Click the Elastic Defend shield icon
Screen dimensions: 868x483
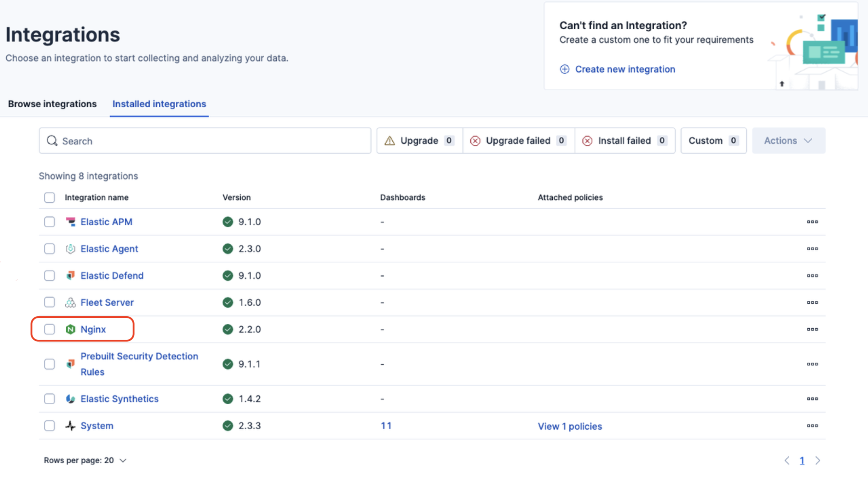pos(70,275)
